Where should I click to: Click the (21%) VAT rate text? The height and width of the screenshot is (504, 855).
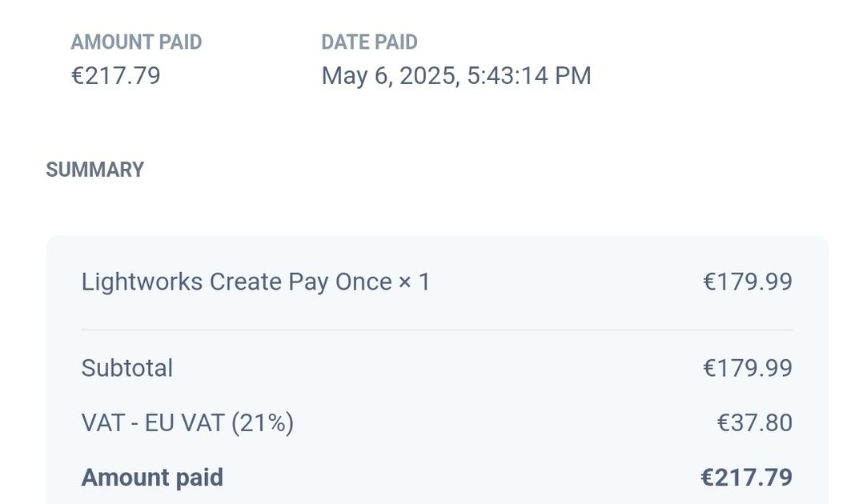click(263, 422)
